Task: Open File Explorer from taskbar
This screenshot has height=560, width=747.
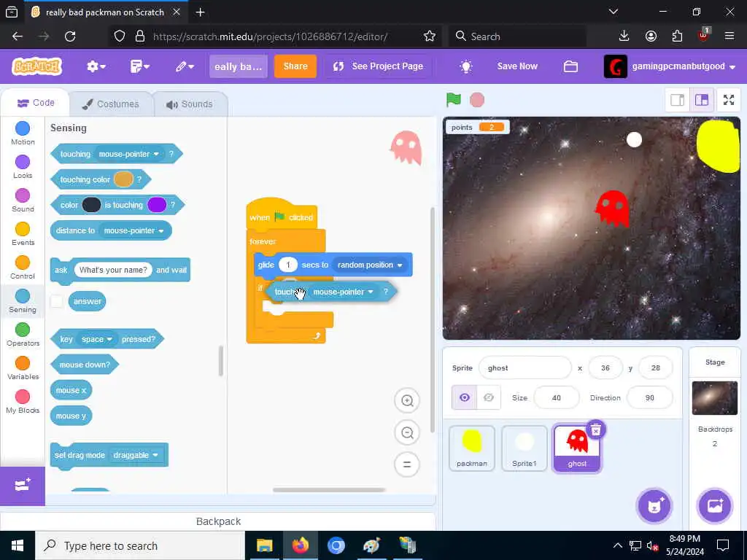Action: [x=264, y=545]
